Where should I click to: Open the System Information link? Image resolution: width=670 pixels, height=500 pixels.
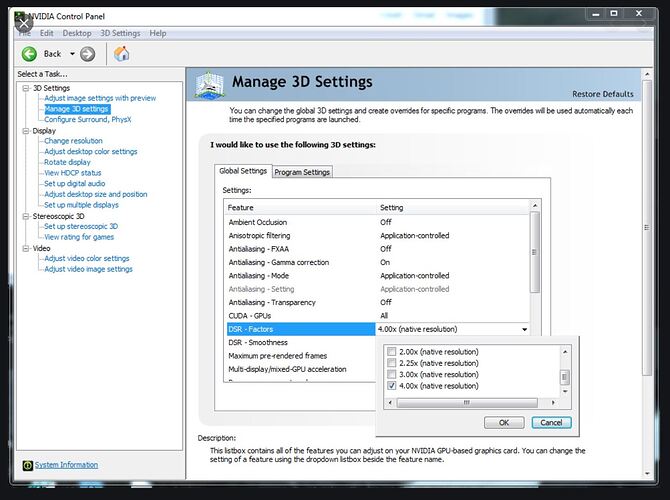click(66, 465)
